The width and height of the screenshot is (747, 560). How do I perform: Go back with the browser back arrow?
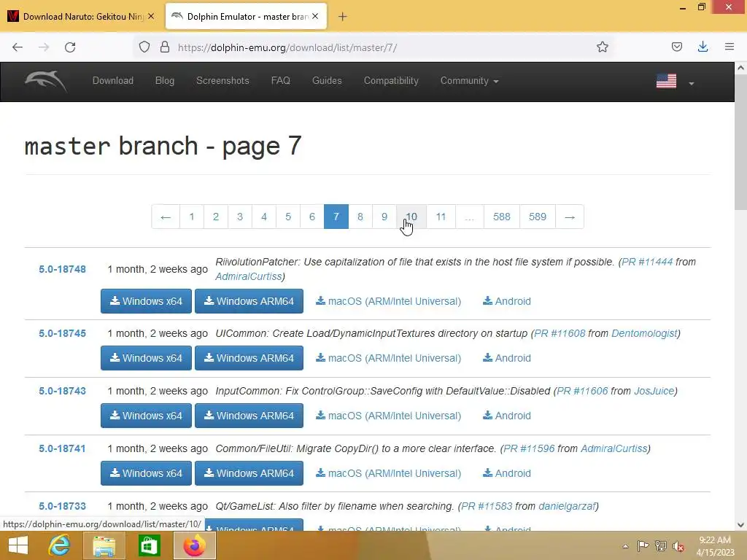[18, 47]
